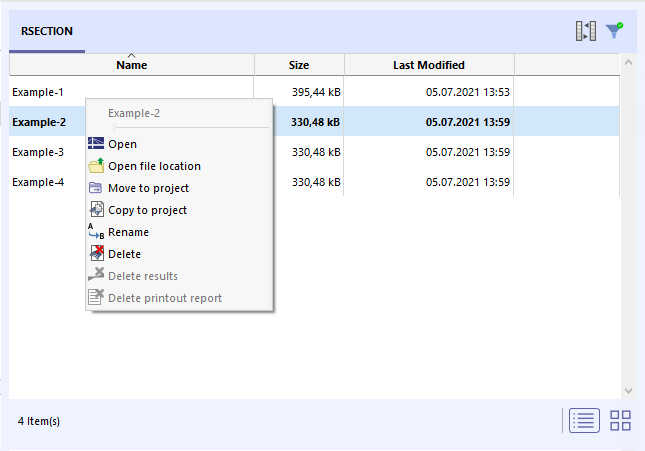Select the Example-4 file size cell
Screen dimensions: 645x451
316,182
